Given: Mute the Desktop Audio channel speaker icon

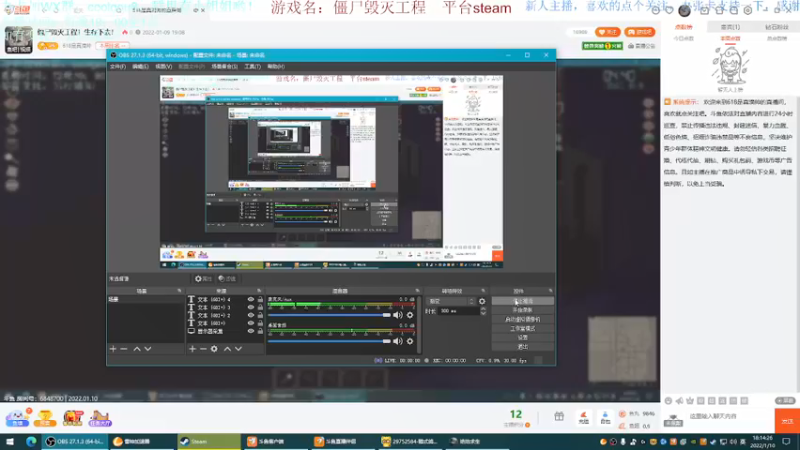Looking at the screenshot, I should 398,341.
